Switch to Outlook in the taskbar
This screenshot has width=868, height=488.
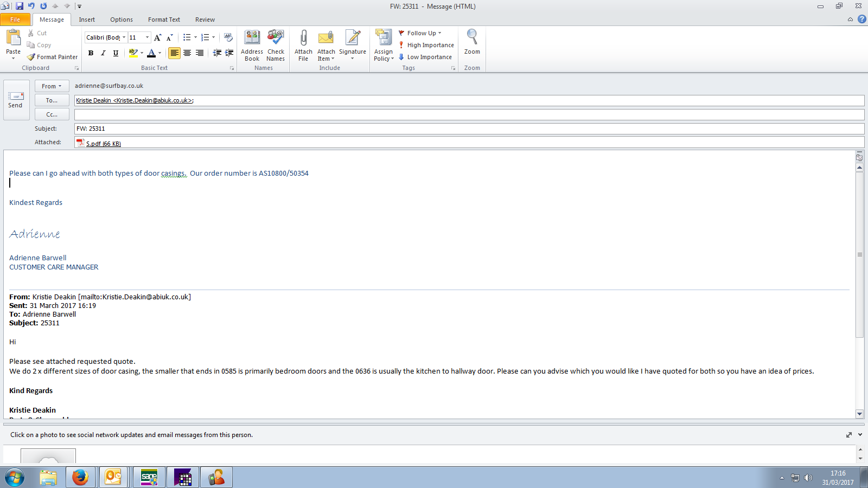113,477
